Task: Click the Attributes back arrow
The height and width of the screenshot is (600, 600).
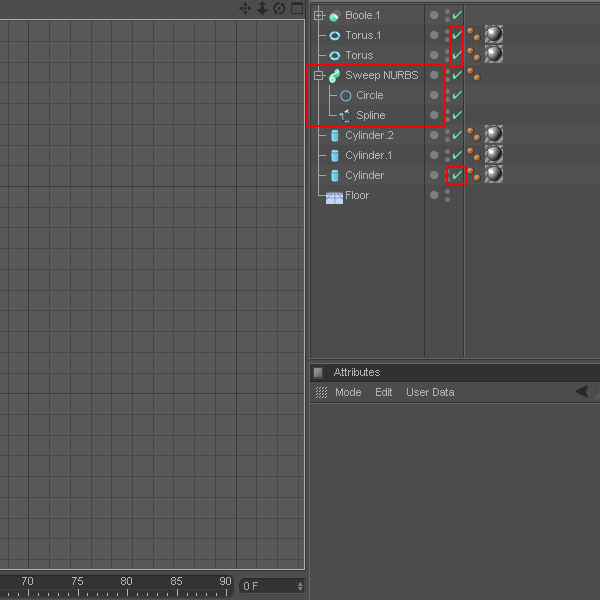Action: (x=581, y=391)
